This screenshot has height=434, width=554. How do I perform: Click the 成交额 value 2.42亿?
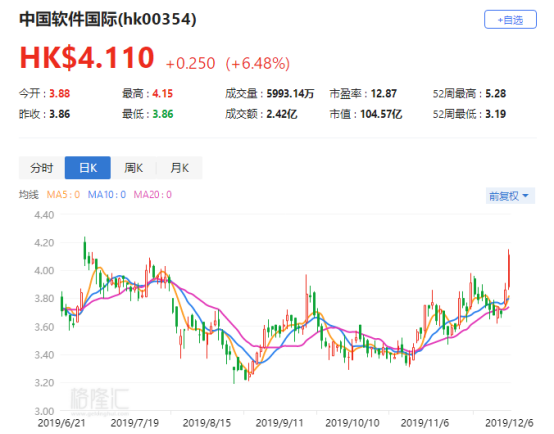click(x=282, y=114)
